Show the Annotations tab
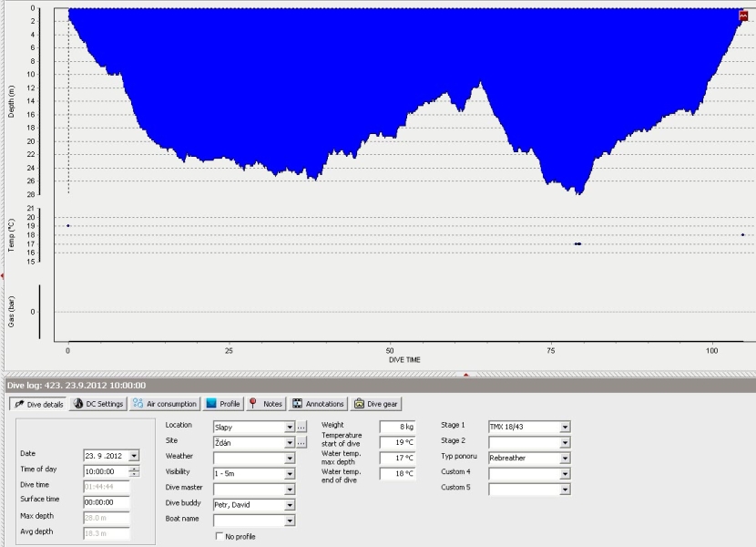756x547 pixels. click(318, 404)
